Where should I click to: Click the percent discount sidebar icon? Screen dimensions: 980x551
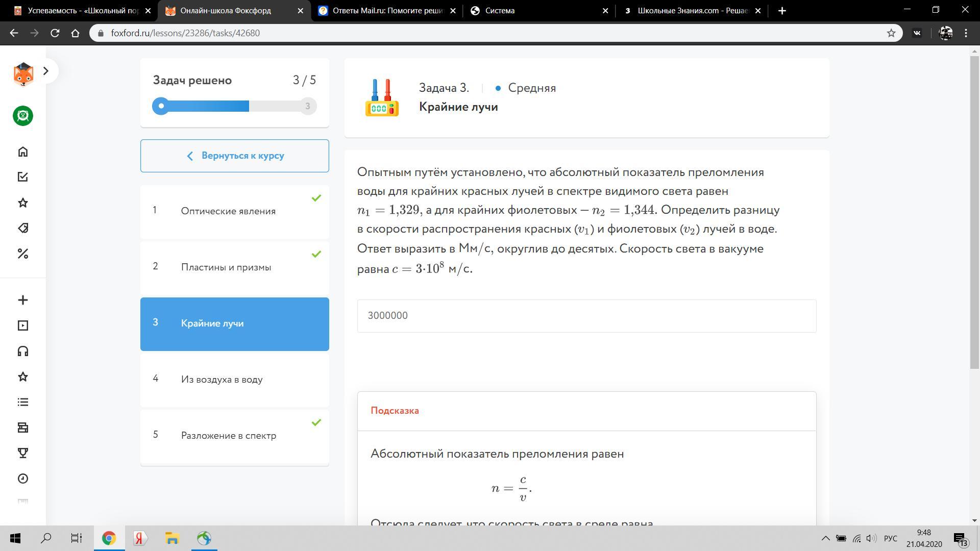(x=22, y=254)
